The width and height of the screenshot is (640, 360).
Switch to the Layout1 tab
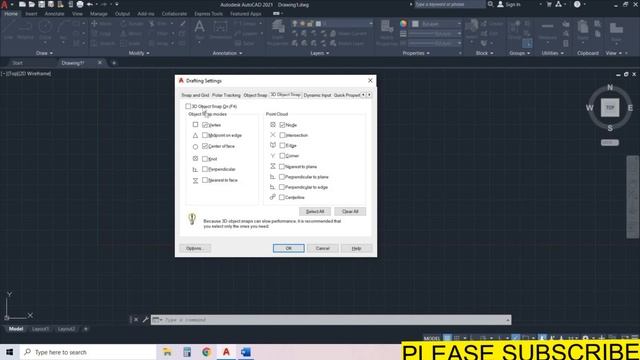pos(40,329)
